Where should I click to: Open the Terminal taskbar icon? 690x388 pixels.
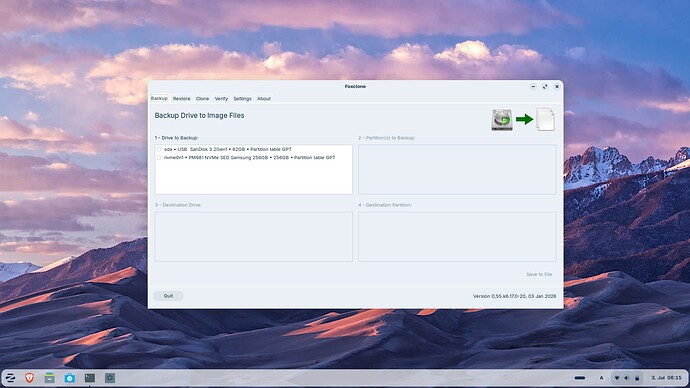(x=90, y=377)
